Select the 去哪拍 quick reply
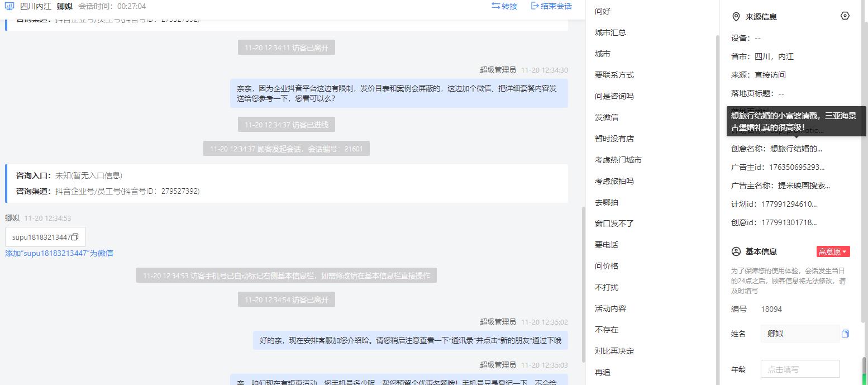This screenshot has width=868, height=385. point(607,202)
